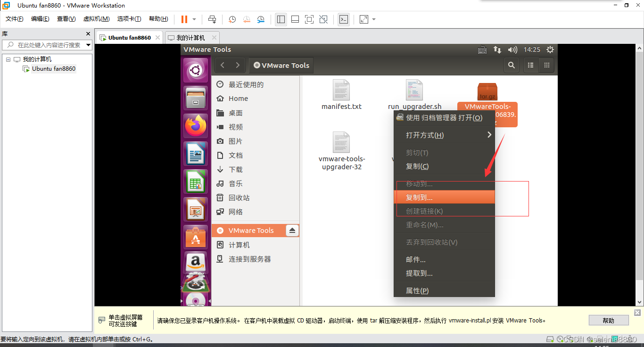Open the system settings gear indicator

tap(550, 50)
